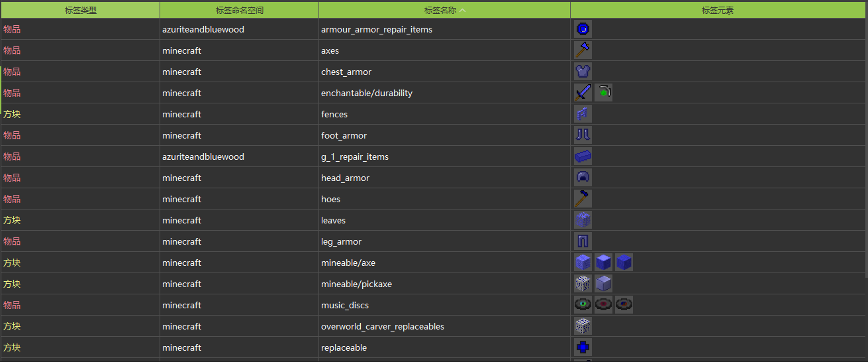This screenshot has height=362, width=868.
Task: Click the foot_armor tag name
Action: coord(344,135)
